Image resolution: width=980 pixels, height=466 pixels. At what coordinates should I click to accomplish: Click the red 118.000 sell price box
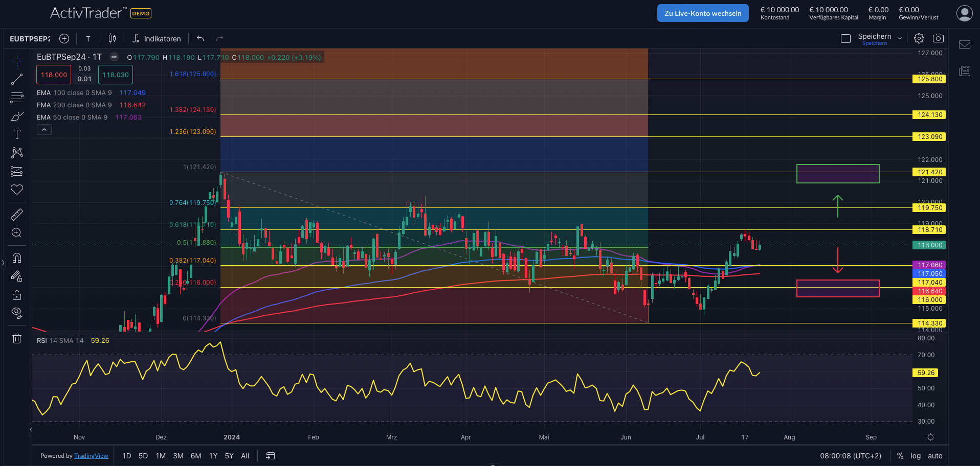point(54,75)
